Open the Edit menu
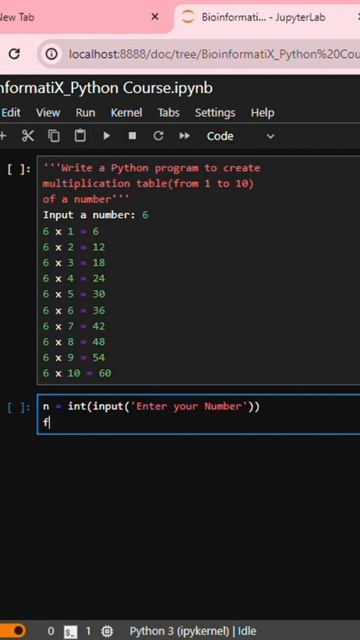This screenshot has height=640, width=360. [11, 113]
